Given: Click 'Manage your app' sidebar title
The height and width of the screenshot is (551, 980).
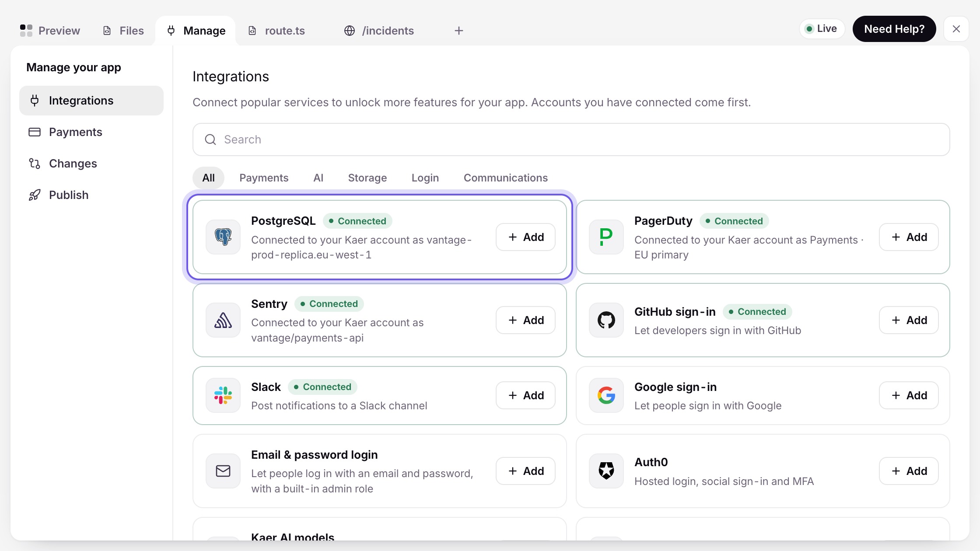Looking at the screenshot, I should (x=73, y=67).
